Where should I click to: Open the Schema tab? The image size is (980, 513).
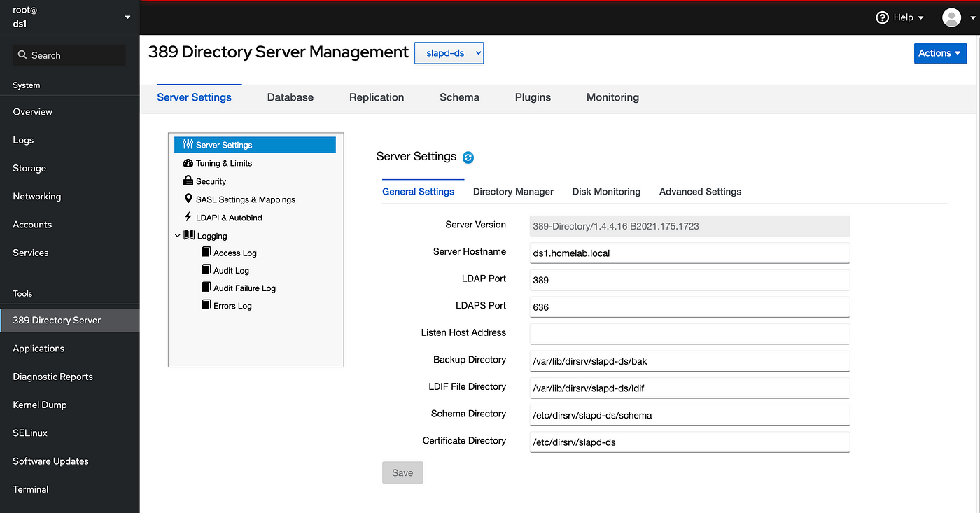(x=459, y=97)
